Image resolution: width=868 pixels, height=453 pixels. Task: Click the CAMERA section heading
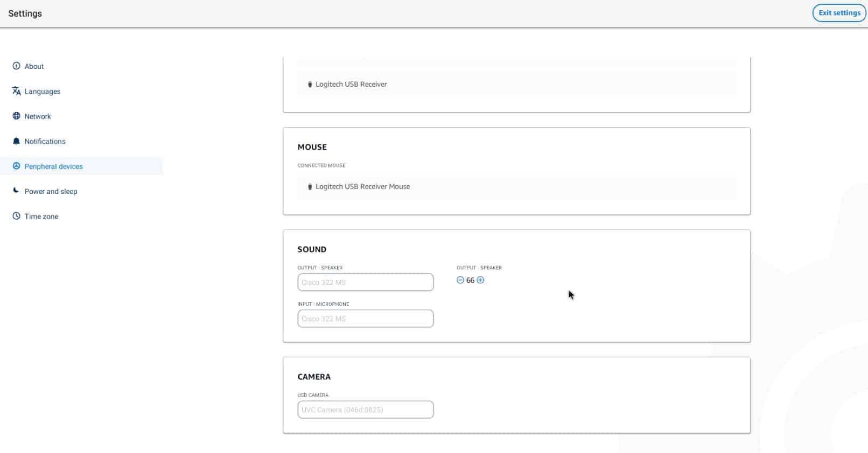tap(314, 377)
